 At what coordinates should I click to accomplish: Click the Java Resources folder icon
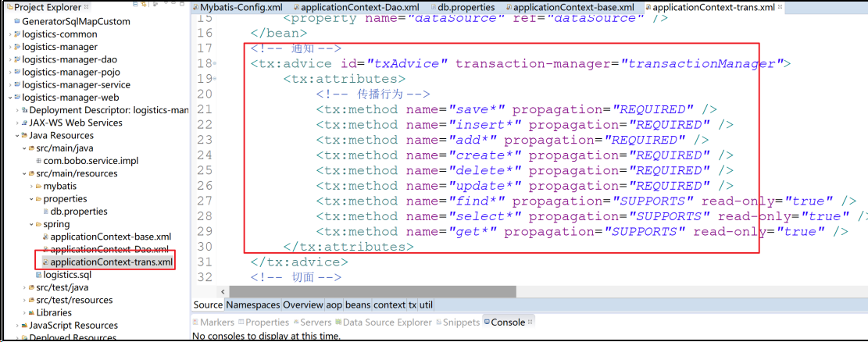click(x=24, y=136)
